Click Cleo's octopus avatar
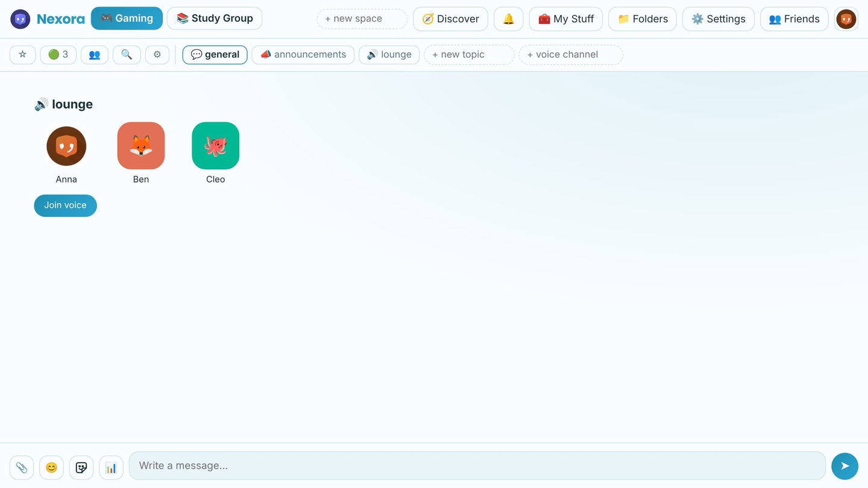The image size is (868, 488). click(216, 146)
